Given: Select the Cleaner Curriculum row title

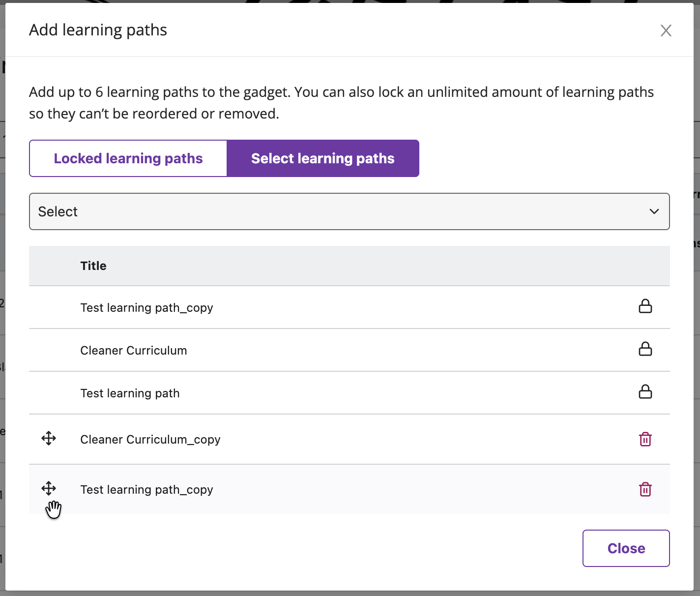Looking at the screenshot, I should pos(134,351).
